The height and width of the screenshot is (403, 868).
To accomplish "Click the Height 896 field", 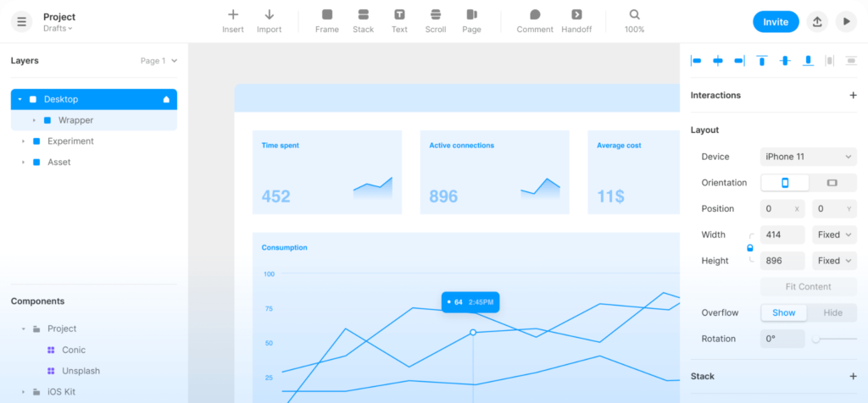I will tap(782, 261).
